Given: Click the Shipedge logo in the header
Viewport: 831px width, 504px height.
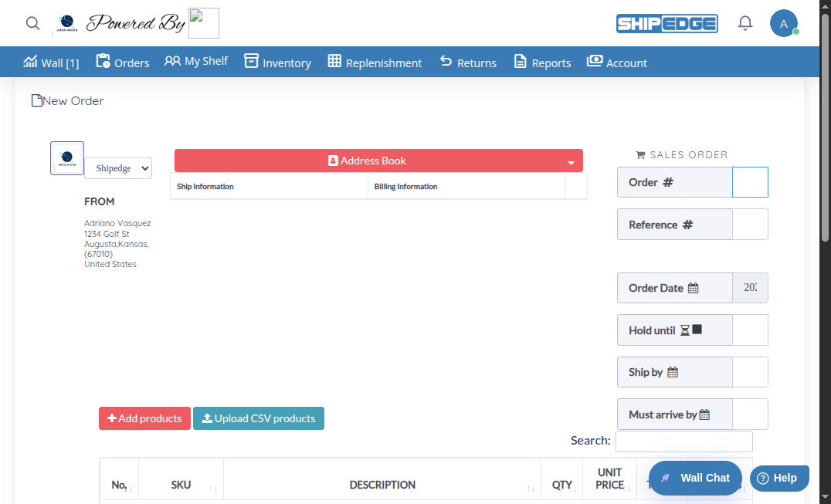Looking at the screenshot, I should [666, 23].
